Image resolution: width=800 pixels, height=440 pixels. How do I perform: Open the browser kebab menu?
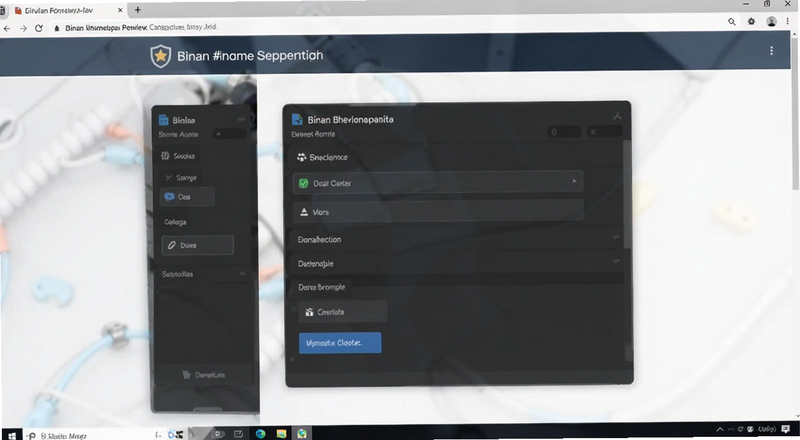tap(788, 21)
